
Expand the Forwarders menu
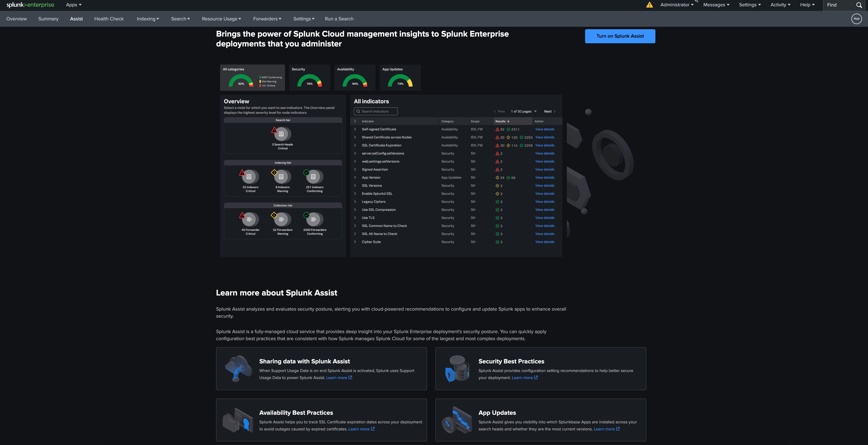[267, 19]
